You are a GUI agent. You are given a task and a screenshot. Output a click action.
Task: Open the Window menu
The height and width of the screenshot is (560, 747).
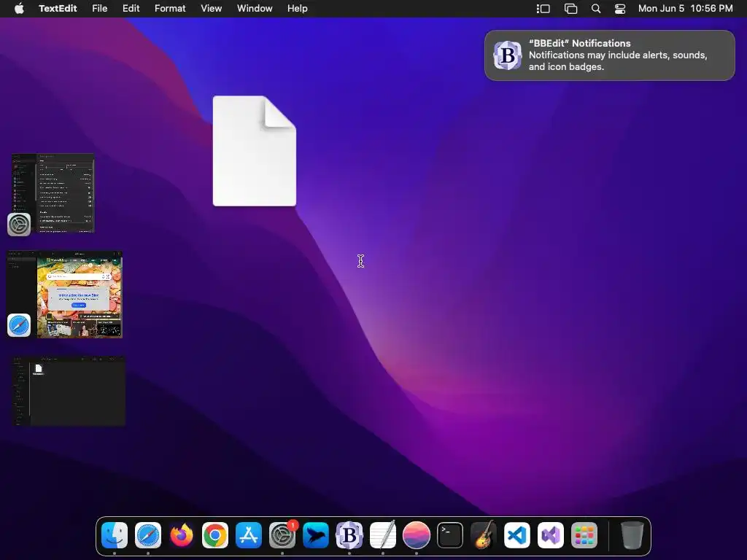255,9
